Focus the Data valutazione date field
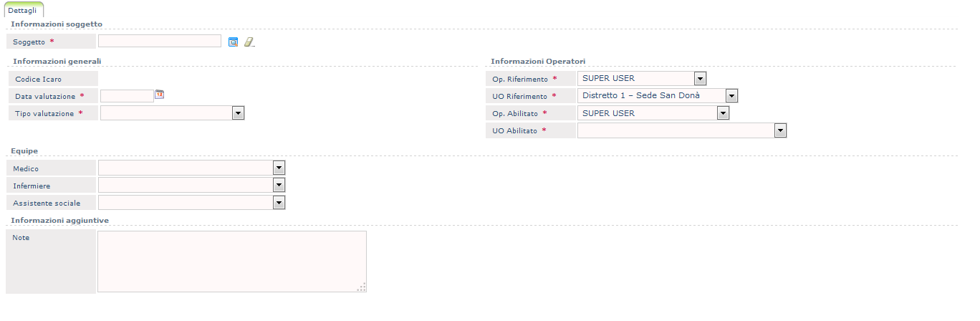 [x=127, y=96]
